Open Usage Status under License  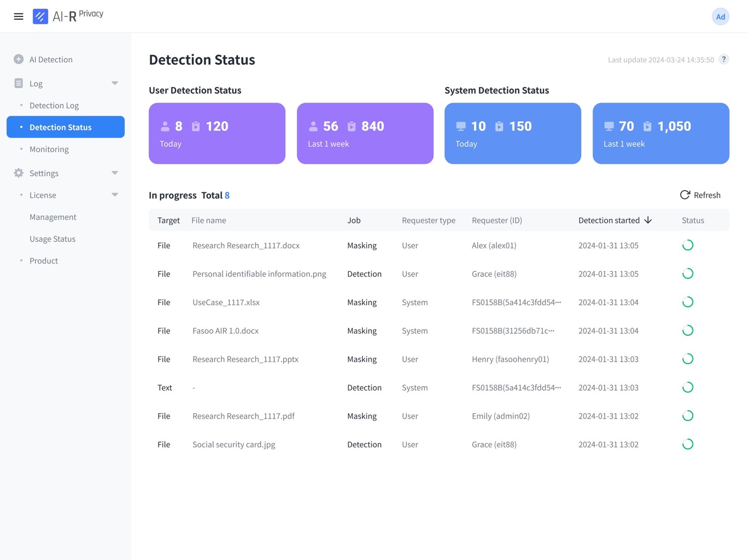click(x=52, y=238)
